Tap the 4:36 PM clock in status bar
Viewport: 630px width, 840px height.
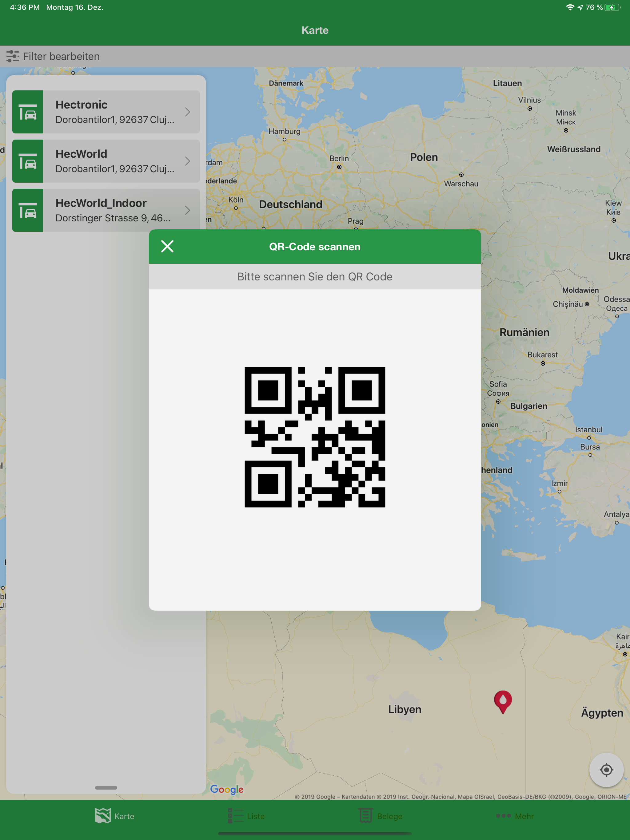pos(25,7)
